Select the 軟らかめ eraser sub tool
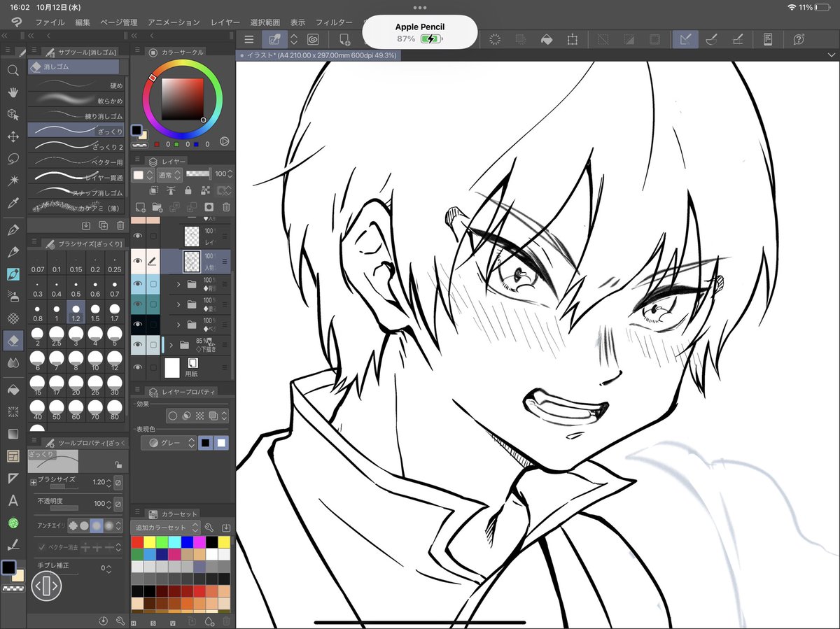This screenshot has height=629, width=840. (x=76, y=99)
